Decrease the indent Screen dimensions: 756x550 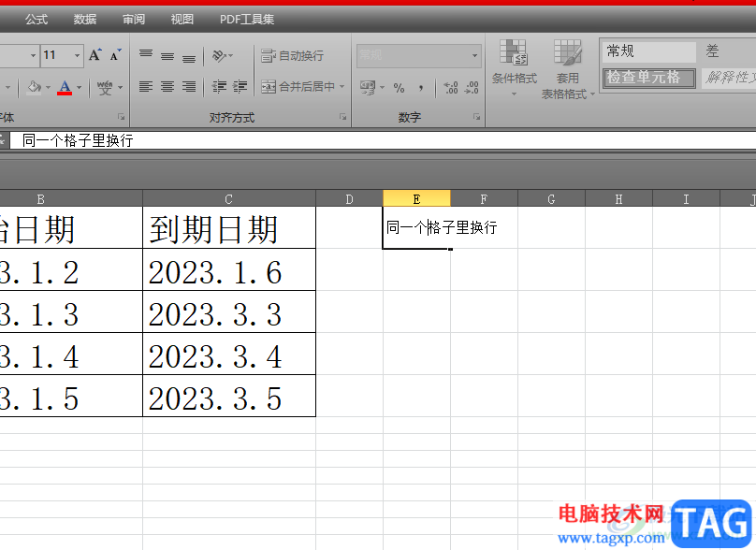tap(219, 87)
